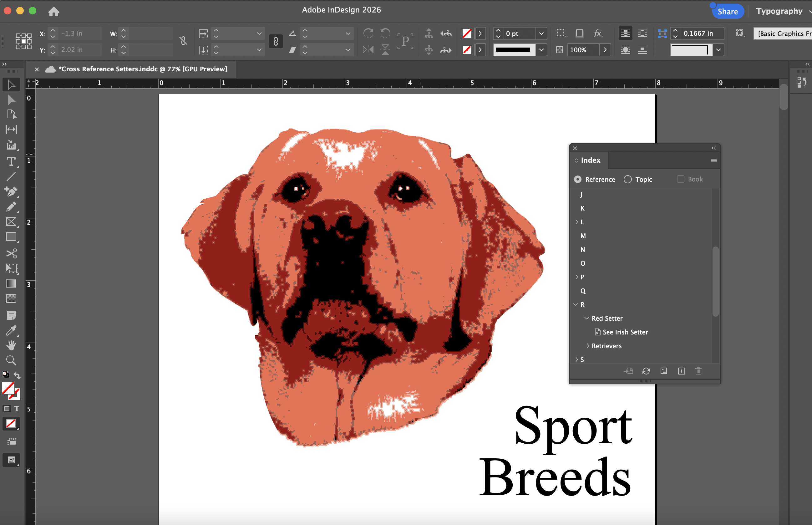Screen dimensions: 812x525
Task: Select the Type tool
Action: [x=11, y=161]
